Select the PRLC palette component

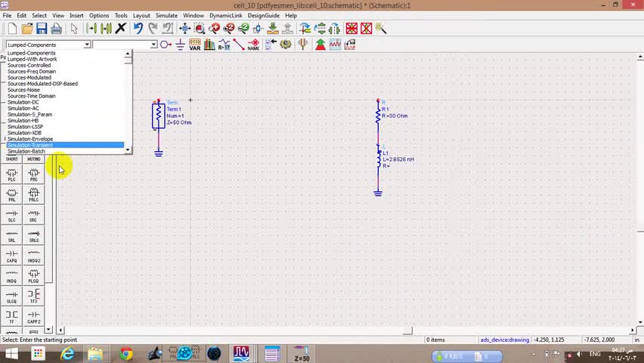coord(34,195)
